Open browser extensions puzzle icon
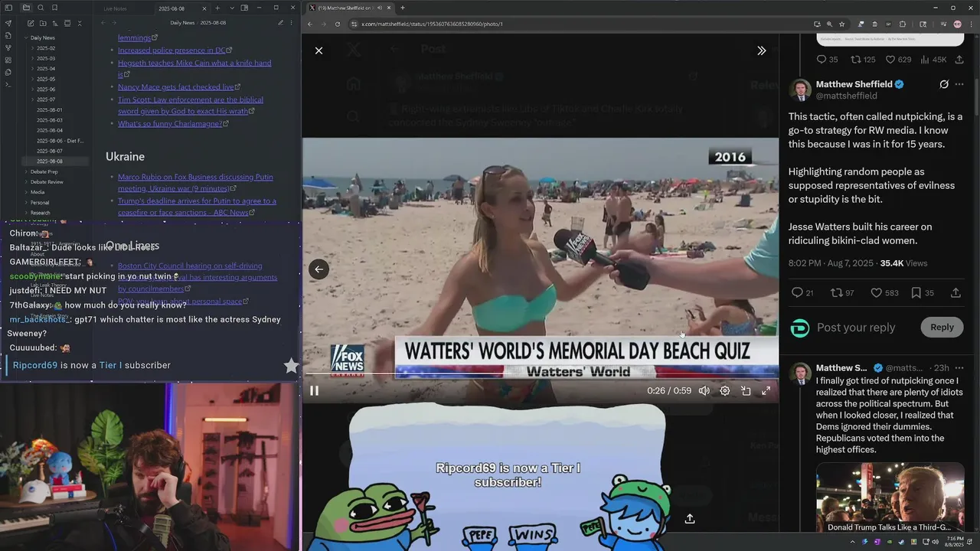Screen dimensions: 980x551 (902, 24)
